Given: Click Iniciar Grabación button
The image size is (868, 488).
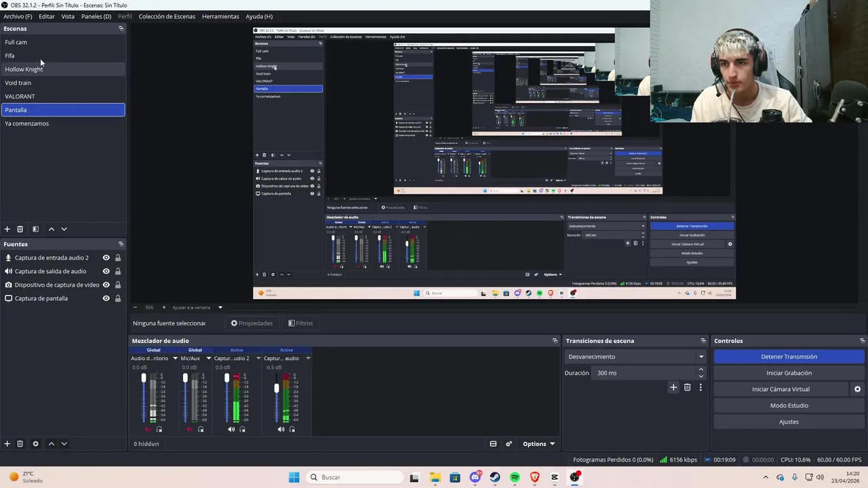Looking at the screenshot, I should click(x=789, y=373).
